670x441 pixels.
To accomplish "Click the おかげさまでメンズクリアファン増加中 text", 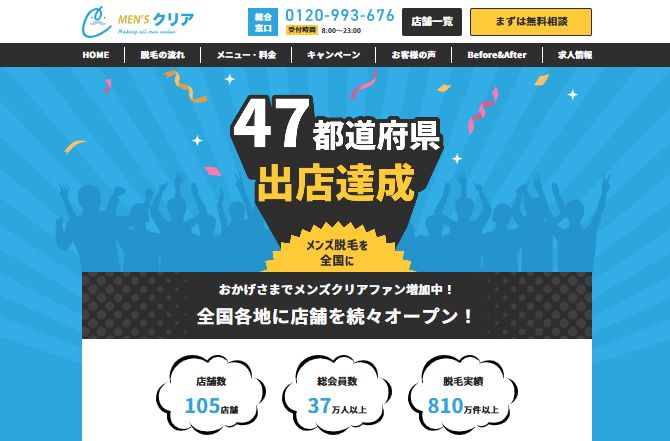I will [335, 290].
